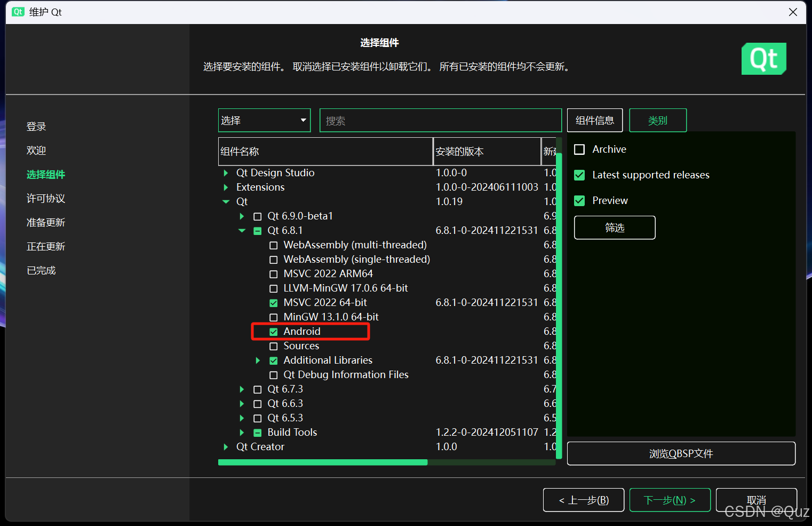812x526 pixels.
Task: Uncheck Additional Libraries checkbox
Action: click(274, 360)
